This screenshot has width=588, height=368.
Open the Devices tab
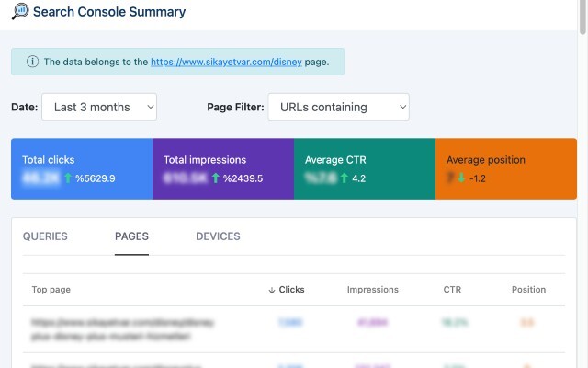tap(218, 236)
